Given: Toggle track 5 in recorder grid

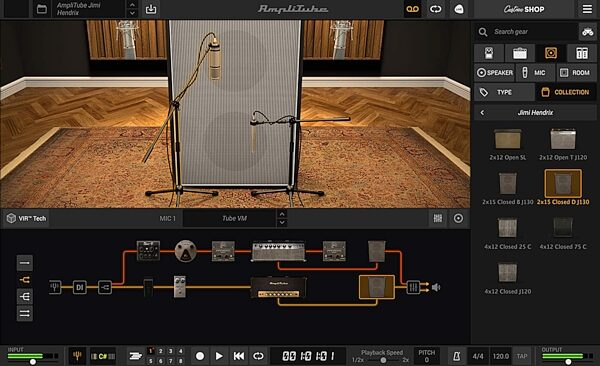Looking at the screenshot, I should point(151,361).
